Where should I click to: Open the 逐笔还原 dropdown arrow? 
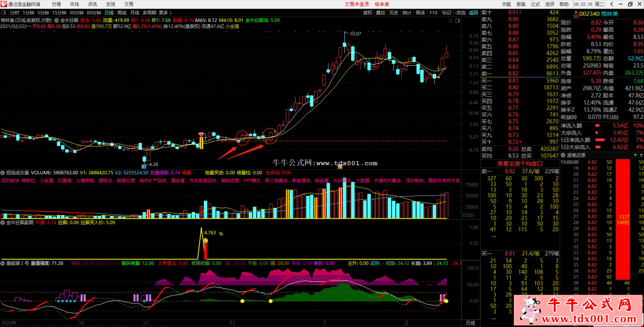pos(563,155)
